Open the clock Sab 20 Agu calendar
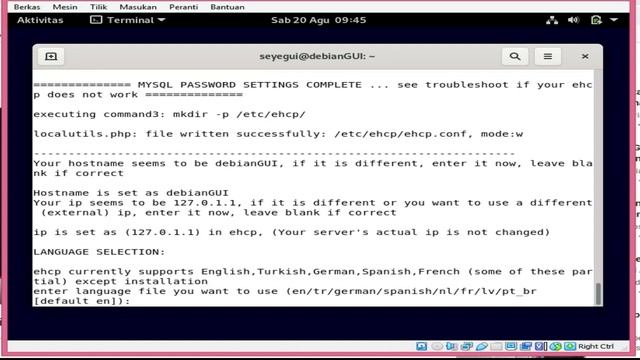 [x=318, y=20]
